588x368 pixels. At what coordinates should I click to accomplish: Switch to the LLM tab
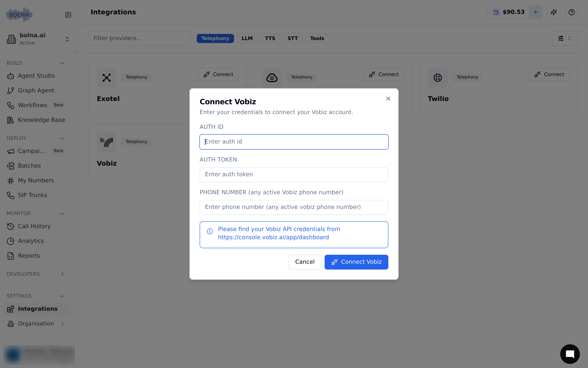[247, 38]
